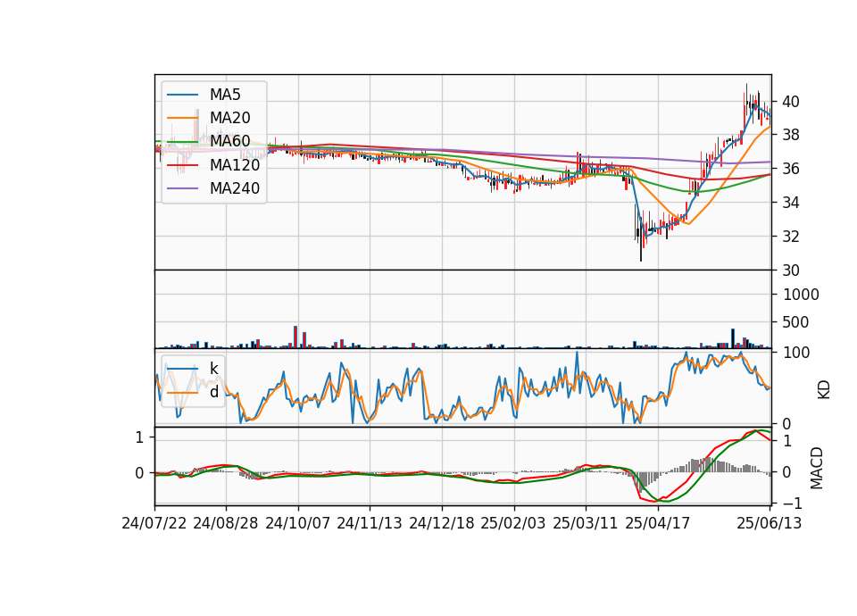Click the MACD trough at the -1 level

pos(654,501)
